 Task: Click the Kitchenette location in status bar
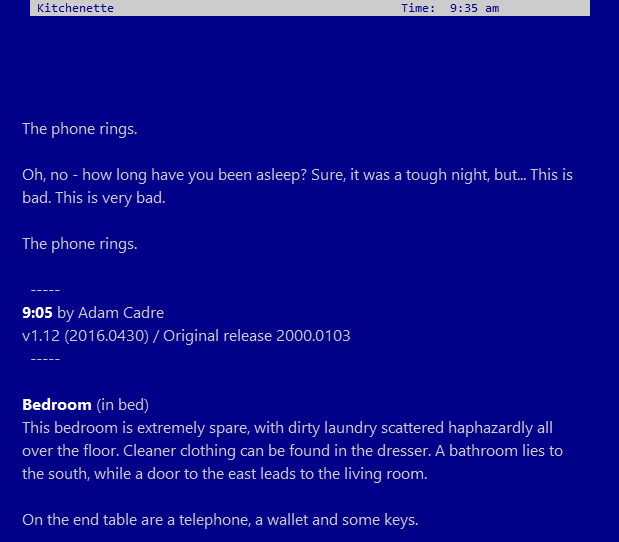[x=75, y=8]
